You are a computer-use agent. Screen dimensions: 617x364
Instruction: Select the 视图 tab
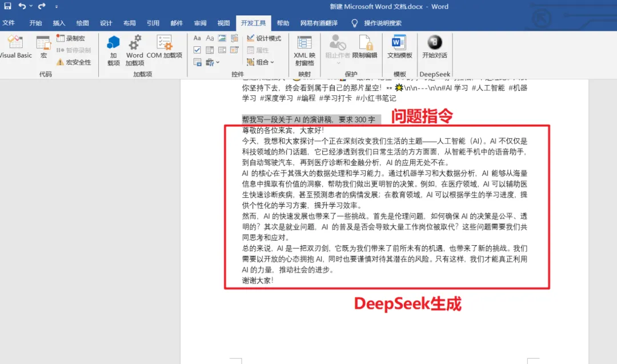point(223,23)
